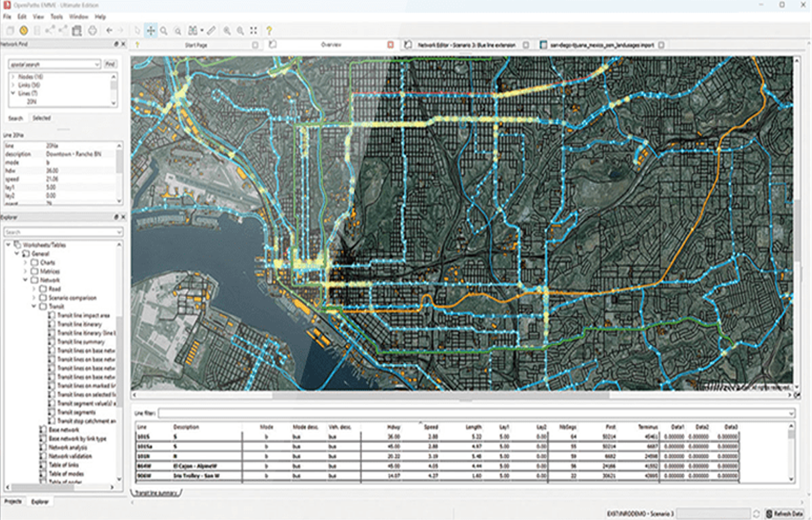The width and height of the screenshot is (812, 520).
Task: Click the second network share toolbar icon
Action: (x=63, y=31)
